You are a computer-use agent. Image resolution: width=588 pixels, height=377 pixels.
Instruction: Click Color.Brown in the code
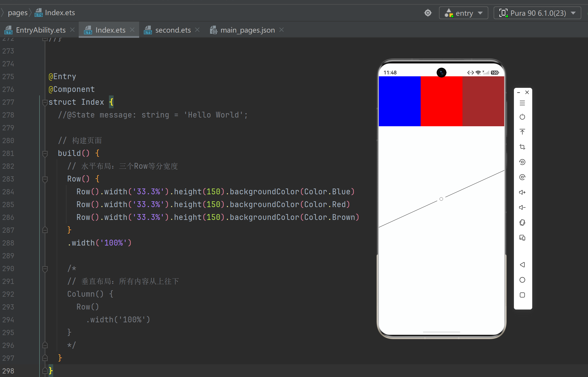[329, 217]
